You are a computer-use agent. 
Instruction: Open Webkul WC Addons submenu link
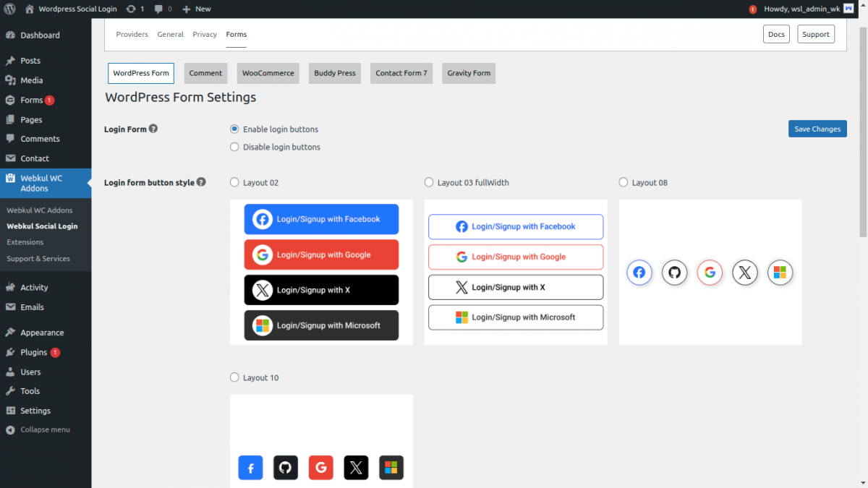[x=40, y=210]
